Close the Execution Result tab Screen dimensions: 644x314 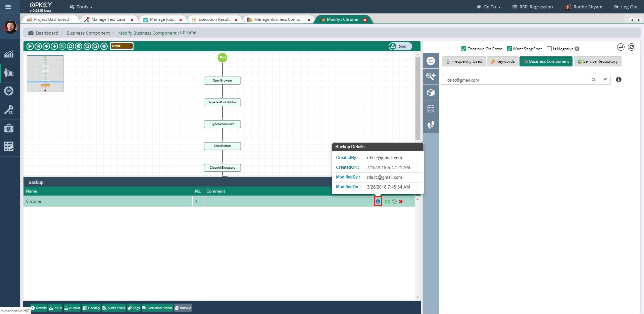[236, 20]
